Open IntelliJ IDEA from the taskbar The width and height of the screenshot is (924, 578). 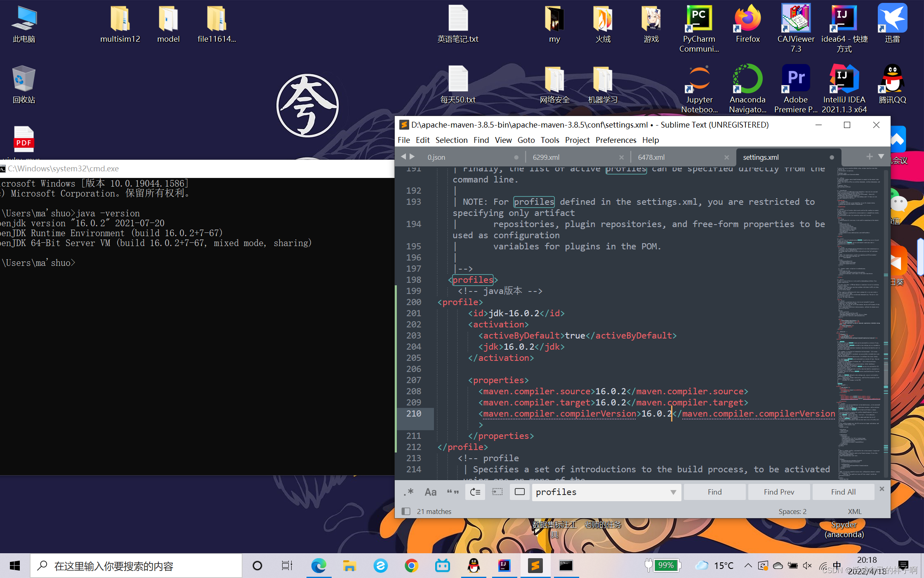point(504,566)
